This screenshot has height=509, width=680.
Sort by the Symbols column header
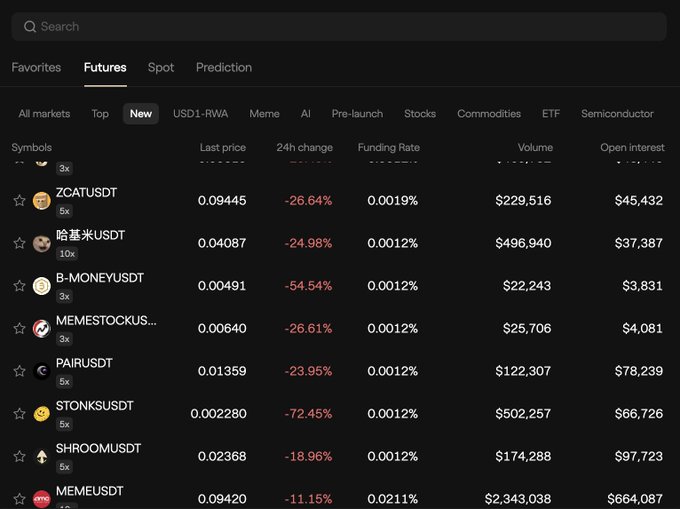tap(32, 147)
